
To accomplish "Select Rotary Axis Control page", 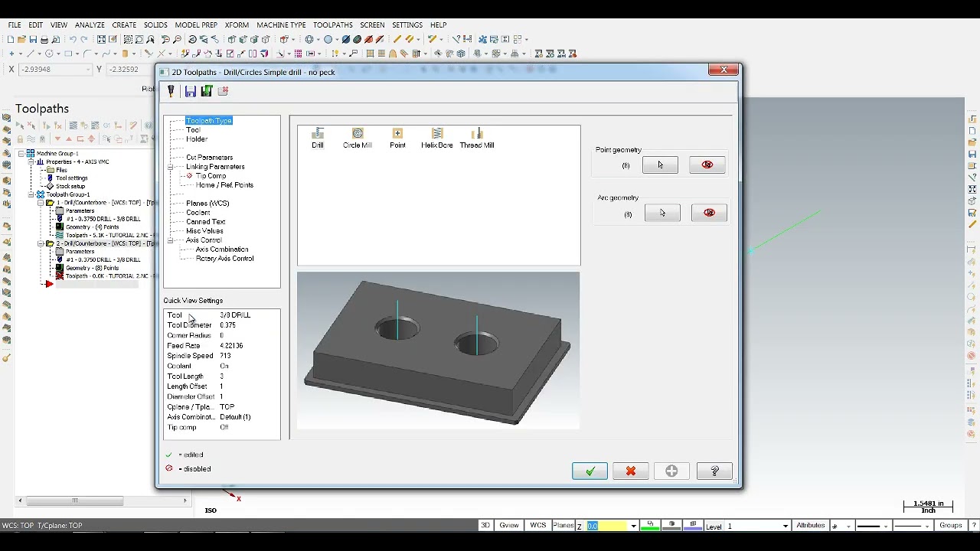I will tap(224, 259).
